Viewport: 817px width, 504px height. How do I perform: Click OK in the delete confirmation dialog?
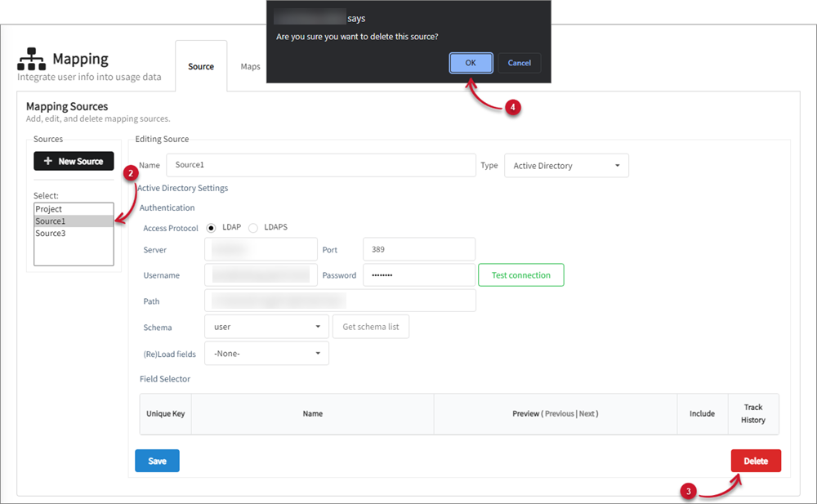[471, 63]
